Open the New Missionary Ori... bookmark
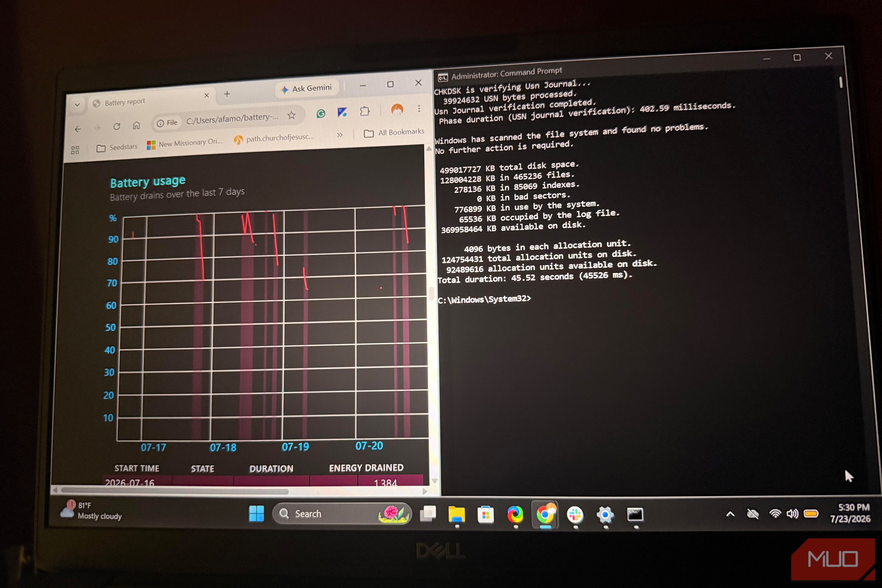The image size is (882, 588). [x=185, y=143]
